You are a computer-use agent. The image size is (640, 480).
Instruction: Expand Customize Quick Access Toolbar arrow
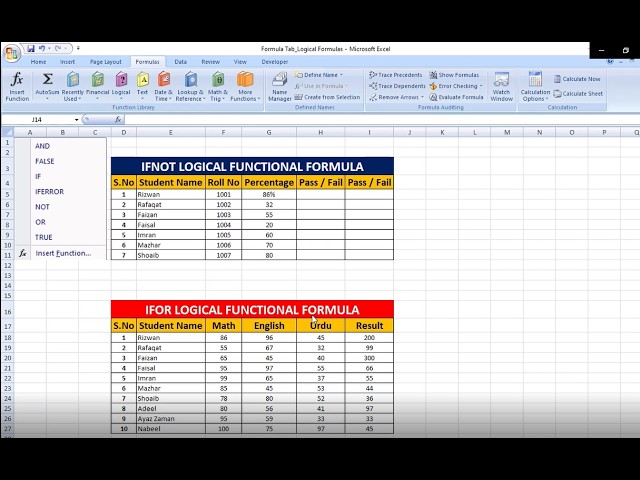coord(78,49)
